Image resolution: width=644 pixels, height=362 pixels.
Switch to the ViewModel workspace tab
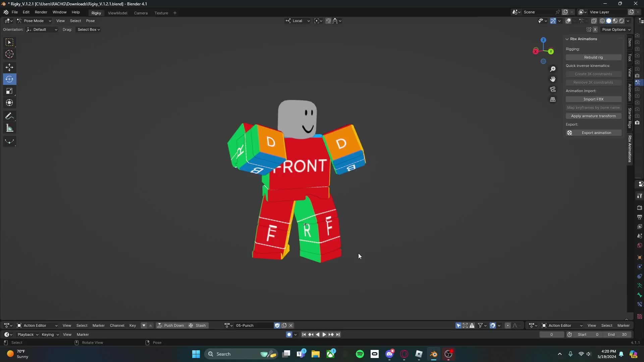coord(117,13)
